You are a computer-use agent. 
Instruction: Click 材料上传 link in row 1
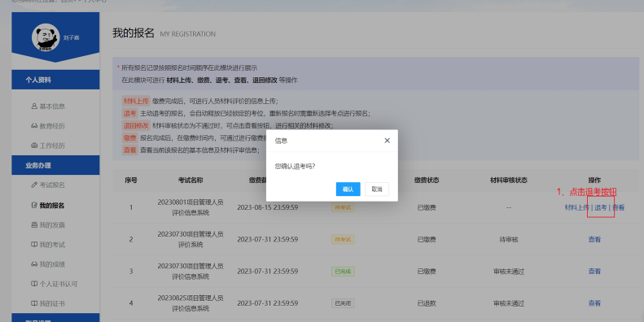point(577,207)
